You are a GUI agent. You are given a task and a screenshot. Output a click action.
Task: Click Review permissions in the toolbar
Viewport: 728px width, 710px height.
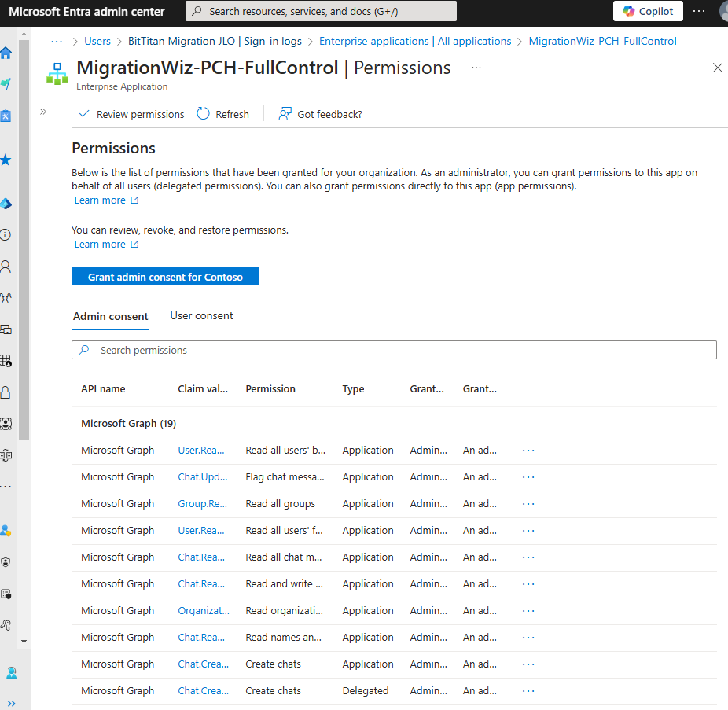point(131,114)
